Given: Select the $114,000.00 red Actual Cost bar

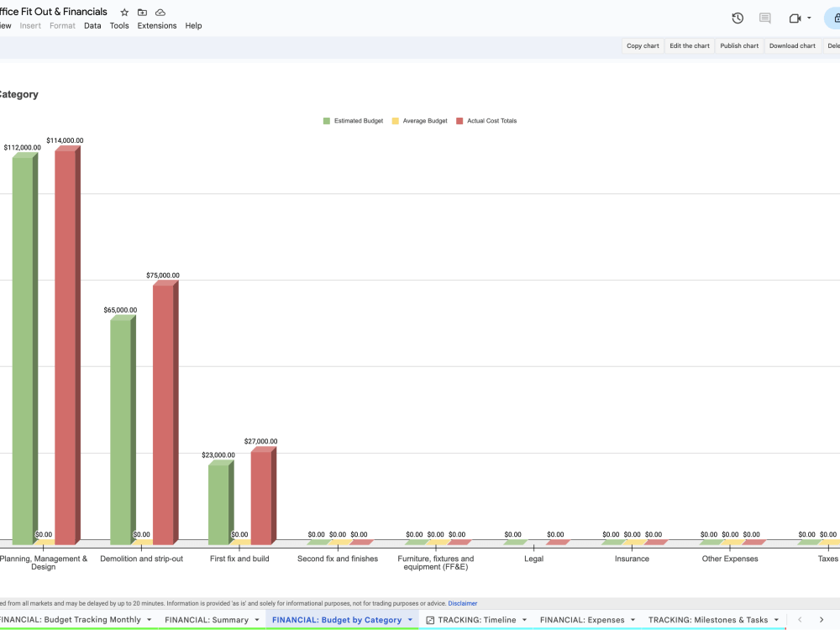Looking at the screenshot, I should click(66, 346).
